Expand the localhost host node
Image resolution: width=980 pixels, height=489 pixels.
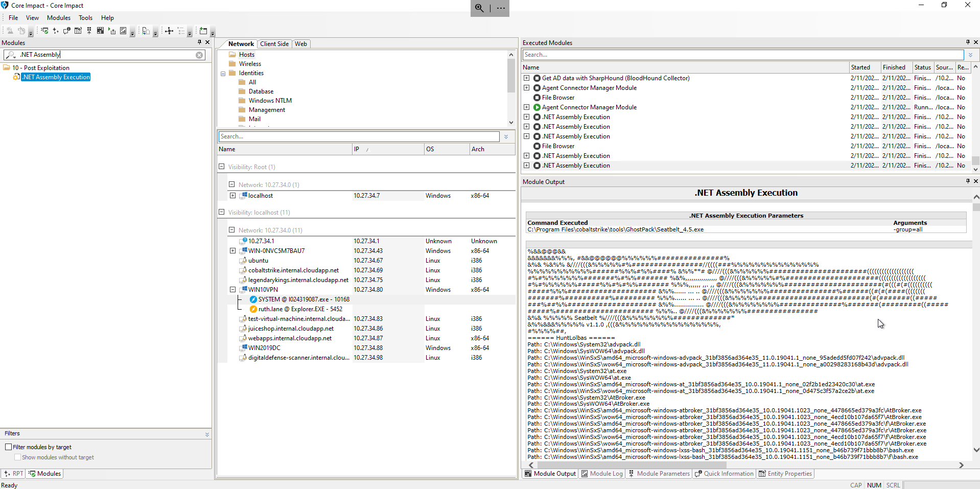(232, 196)
